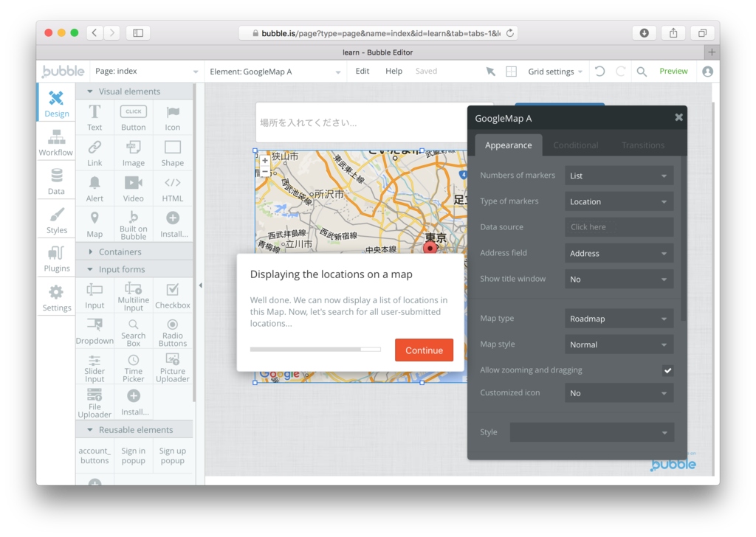Select the Icon element tool

coord(173,117)
